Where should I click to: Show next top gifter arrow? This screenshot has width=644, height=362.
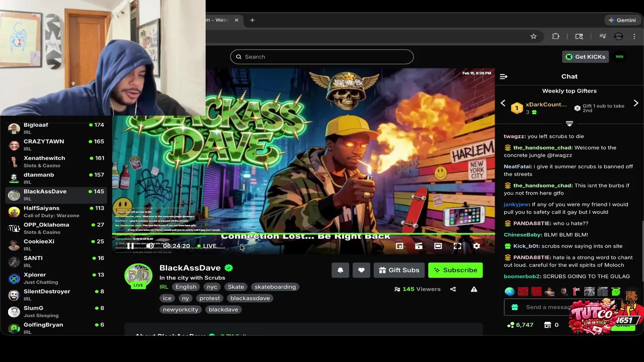point(636,103)
